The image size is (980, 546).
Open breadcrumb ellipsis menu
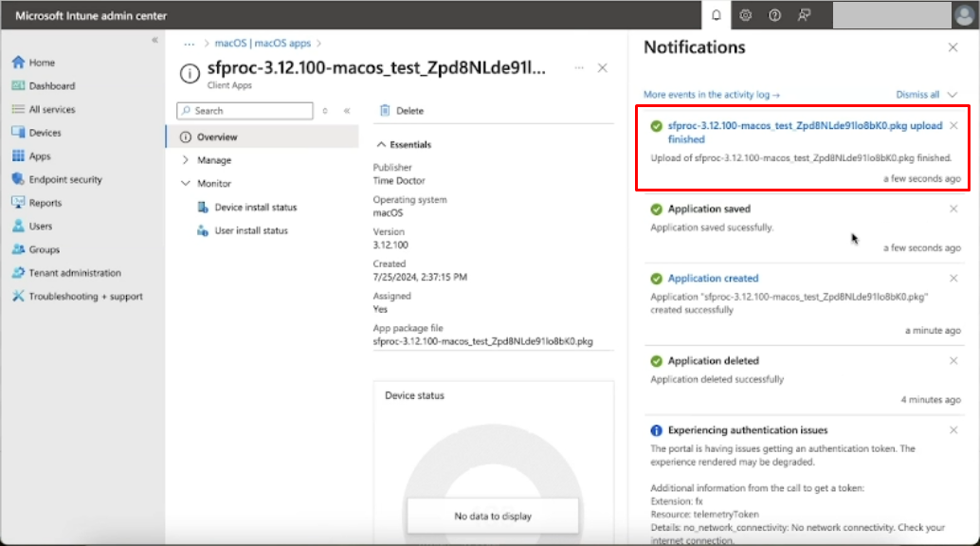point(189,44)
